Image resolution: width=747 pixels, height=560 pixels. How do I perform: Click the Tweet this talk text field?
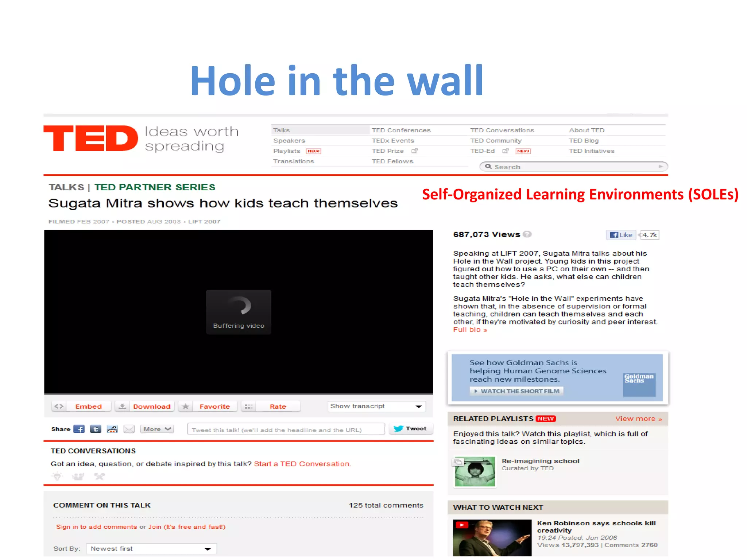[x=286, y=429]
